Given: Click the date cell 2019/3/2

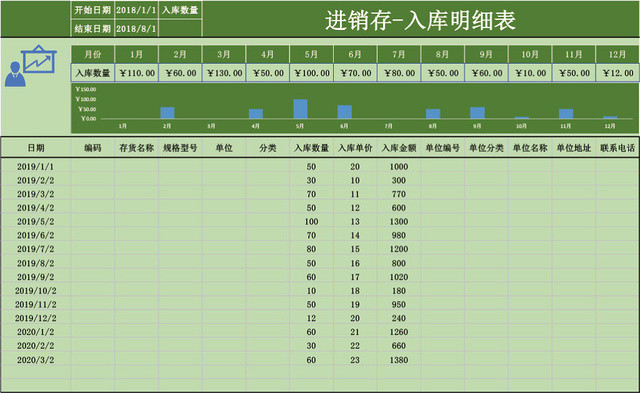Looking at the screenshot, I should click(x=36, y=194).
